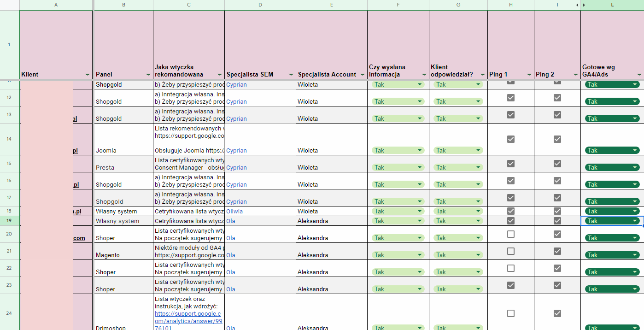Viewport: 644px width, 330px height.
Task: Select Cetryfikowana lista cell in row 19
Action: click(x=189, y=221)
